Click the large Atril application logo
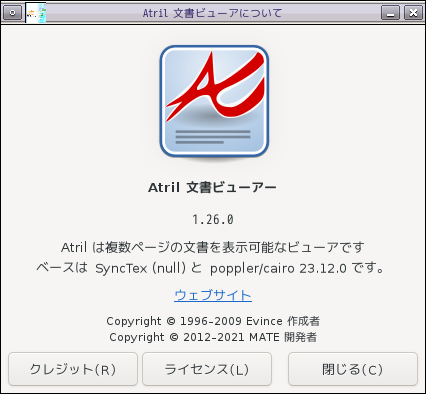426x394 pixels. point(214,102)
